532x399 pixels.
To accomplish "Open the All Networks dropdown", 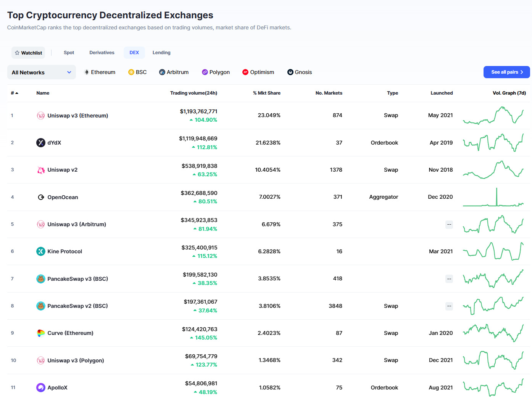I will pyautogui.click(x=41, y=72).
